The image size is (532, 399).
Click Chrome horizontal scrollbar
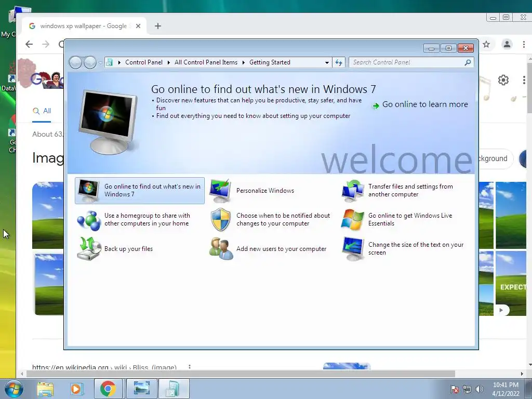coord(241,374)
